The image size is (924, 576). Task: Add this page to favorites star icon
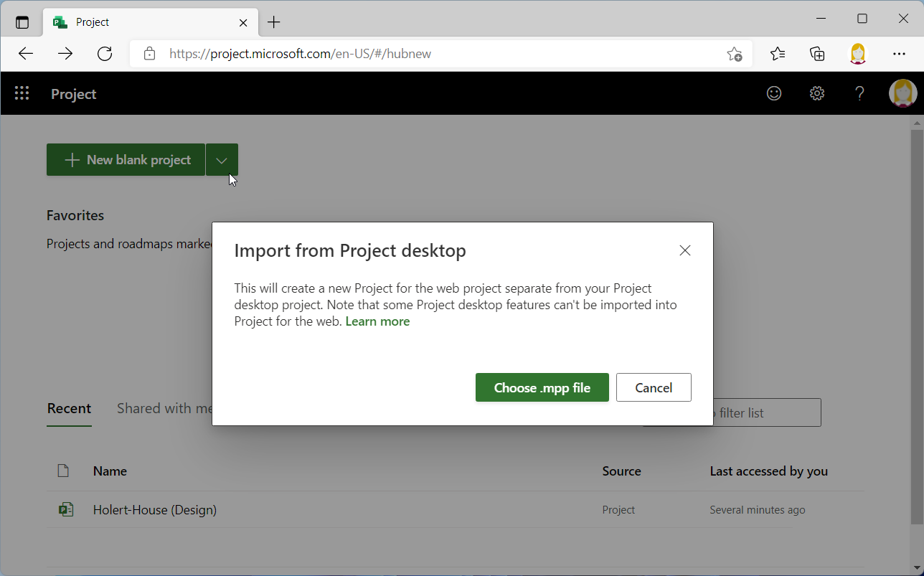coord(734,54)
